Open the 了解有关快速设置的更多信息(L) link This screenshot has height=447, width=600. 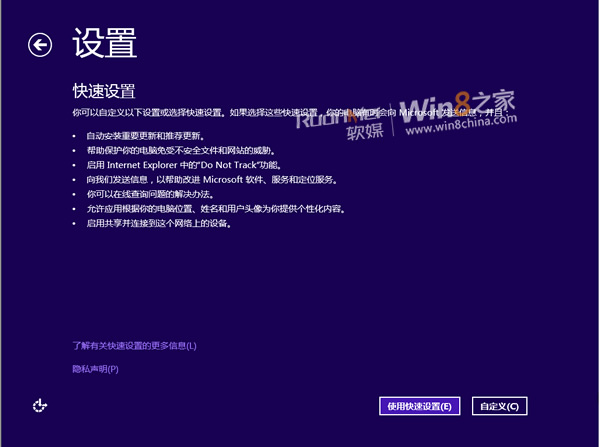[x=134, y=346]
